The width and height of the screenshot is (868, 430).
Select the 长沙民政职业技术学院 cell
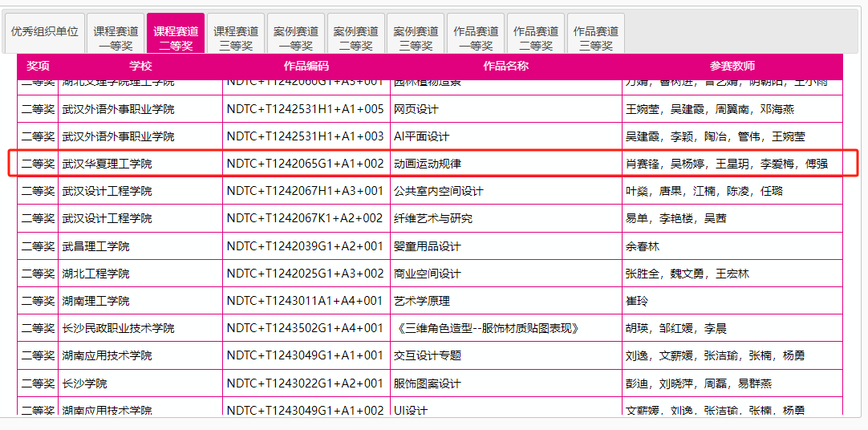click(118, 328)
